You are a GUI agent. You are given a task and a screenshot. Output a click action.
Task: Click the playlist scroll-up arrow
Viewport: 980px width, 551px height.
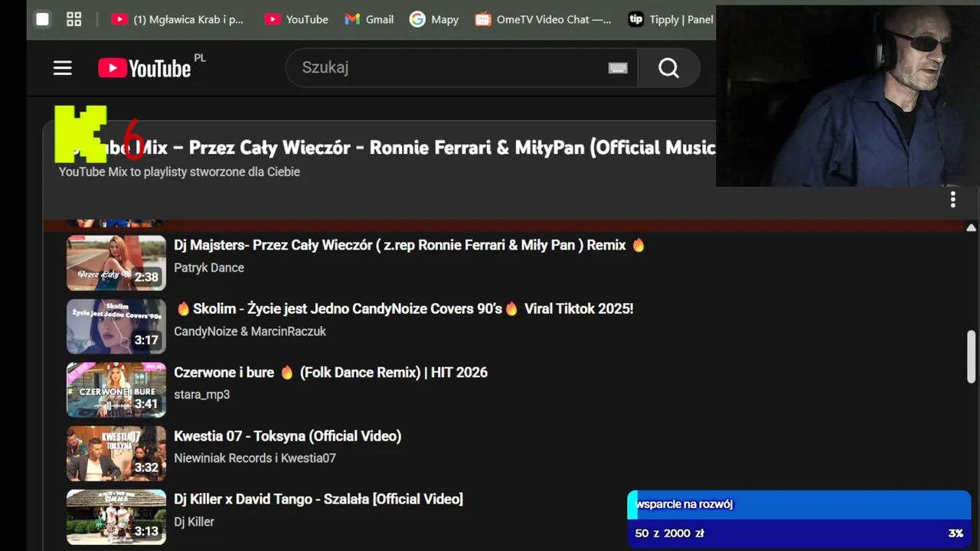tap(971, 228)
